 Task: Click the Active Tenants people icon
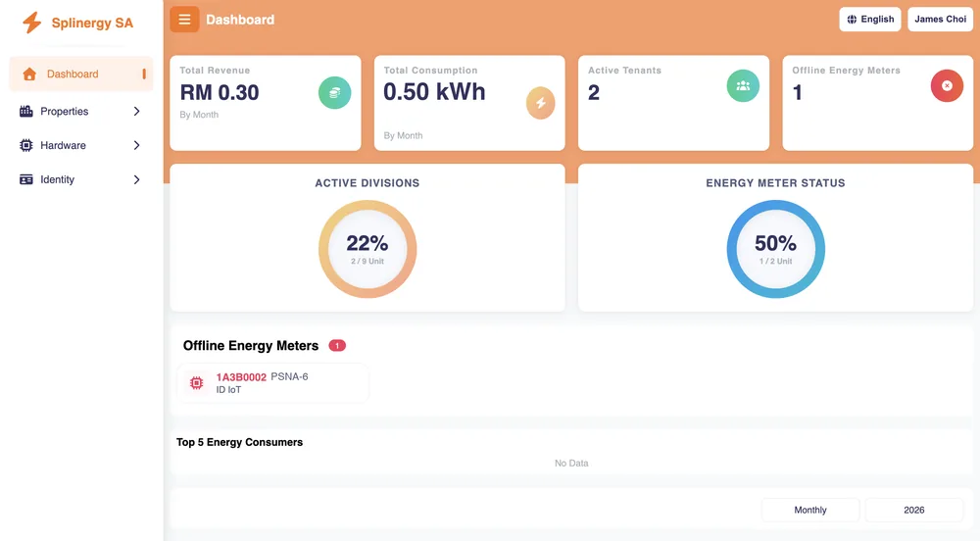click(743, 85)
